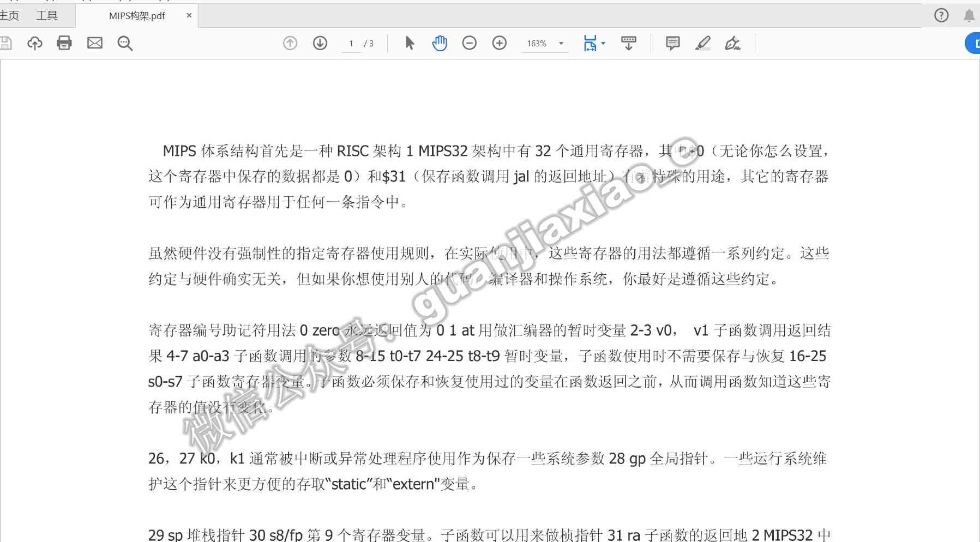Click the blue share button at right edge
The image size is (980, 542).
click(x=973, y=43)
